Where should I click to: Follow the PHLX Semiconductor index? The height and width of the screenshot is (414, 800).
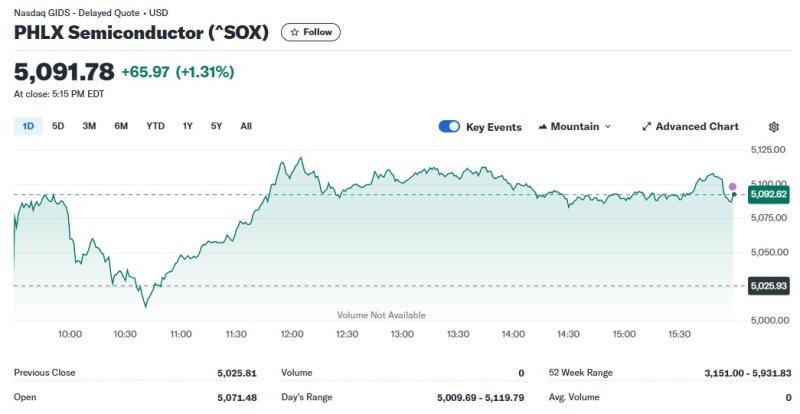[x=311, y=32]
